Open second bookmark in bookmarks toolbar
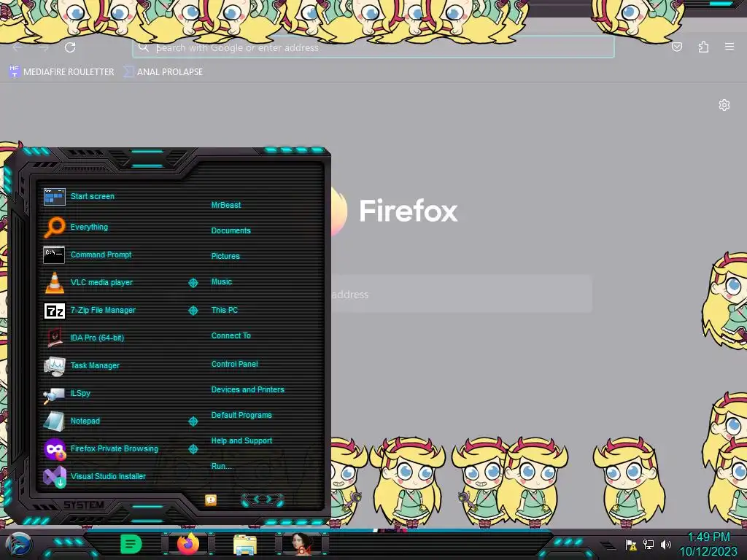 pyautogui.click(x=163, y=72)
